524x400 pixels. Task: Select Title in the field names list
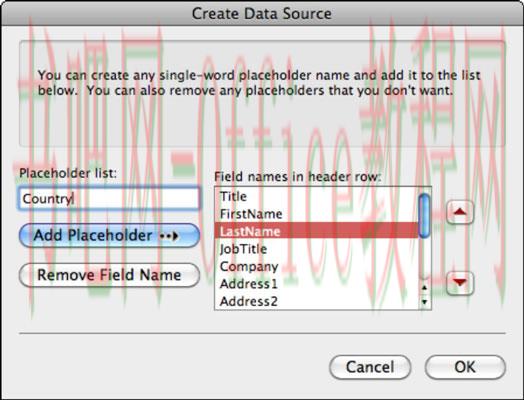pyautogui.click(x=316, y=196)
